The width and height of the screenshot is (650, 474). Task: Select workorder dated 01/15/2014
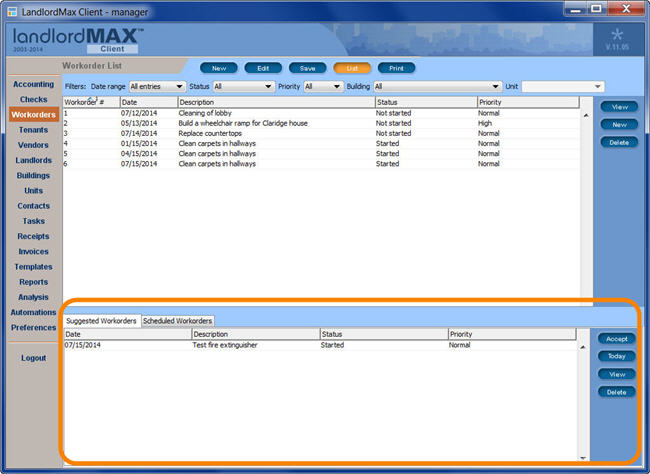tap(321, 143)
